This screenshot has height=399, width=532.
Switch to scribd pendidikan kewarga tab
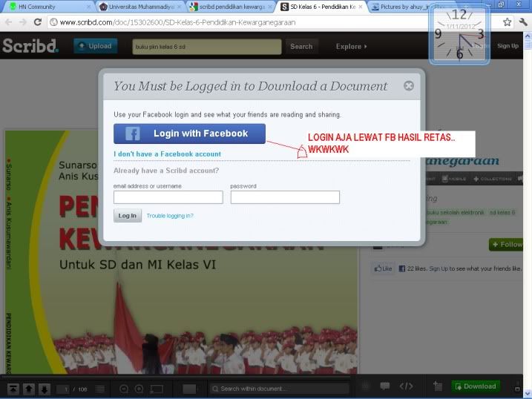pos(231,7)
